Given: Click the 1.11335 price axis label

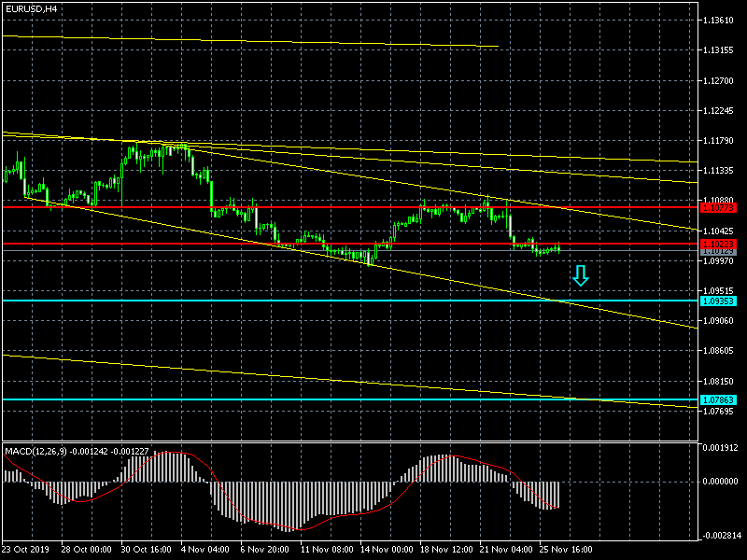Looking at the screenshot, I should click(718, 171).
